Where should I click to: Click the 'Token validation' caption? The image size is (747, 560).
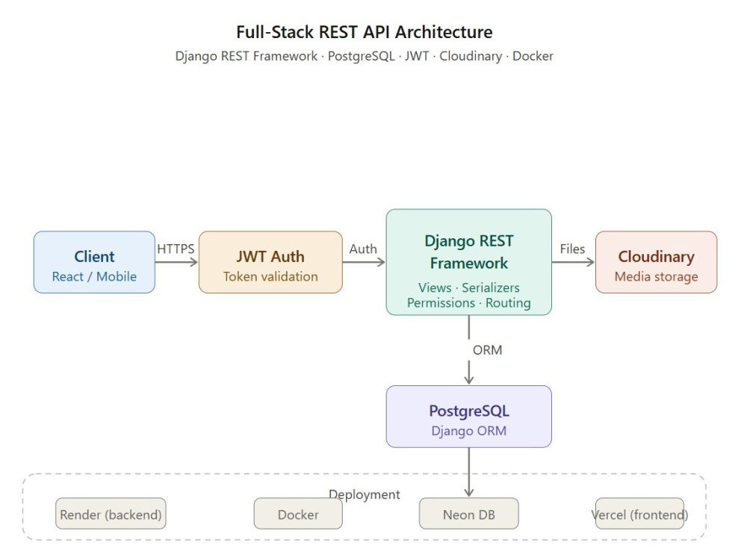270,277
